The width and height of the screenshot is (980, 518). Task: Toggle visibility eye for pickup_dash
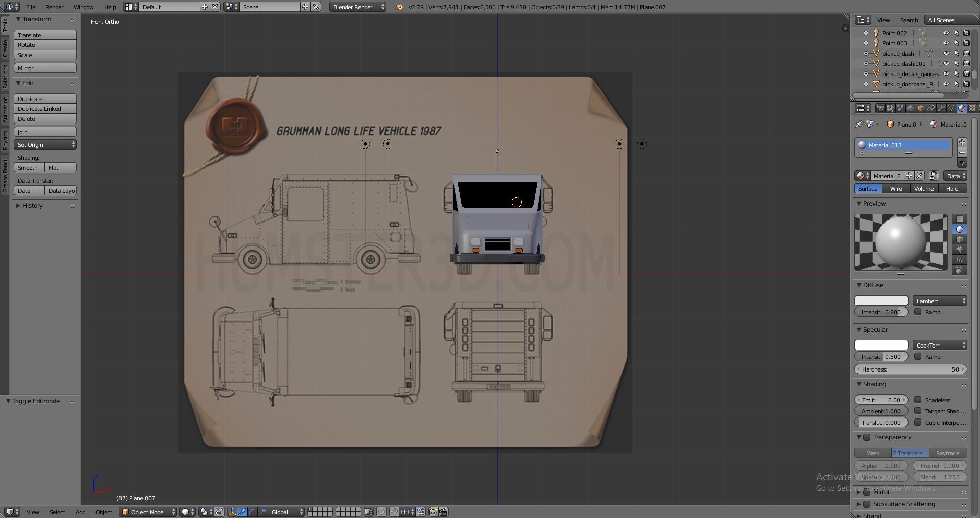click(946, 53)
